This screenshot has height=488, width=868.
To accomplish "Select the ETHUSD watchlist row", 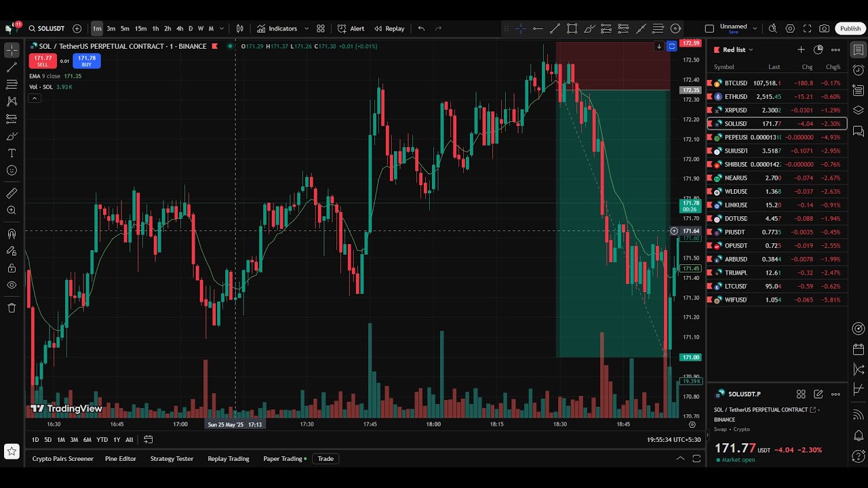I will pos(777,97).
